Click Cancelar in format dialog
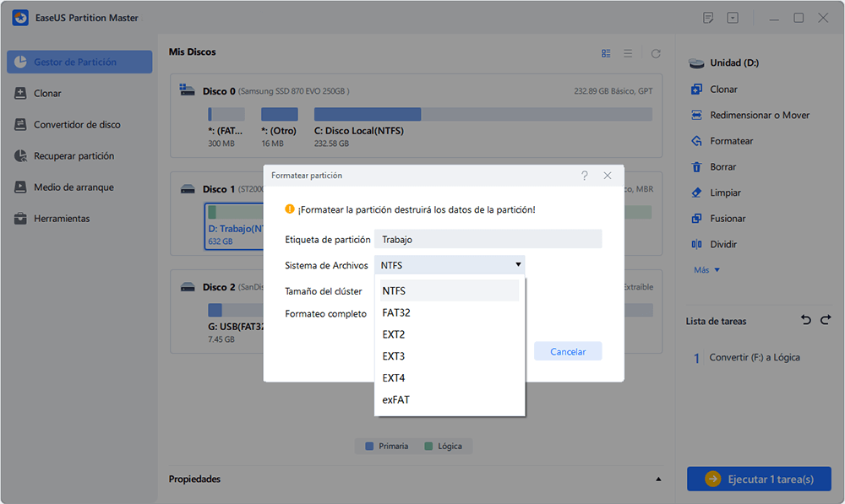 (568, 351)
